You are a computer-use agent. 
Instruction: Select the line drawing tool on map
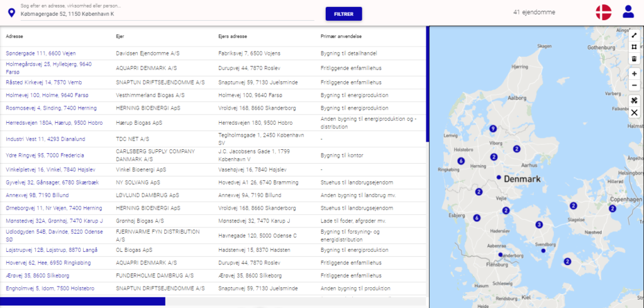click(x=635, y=35)
